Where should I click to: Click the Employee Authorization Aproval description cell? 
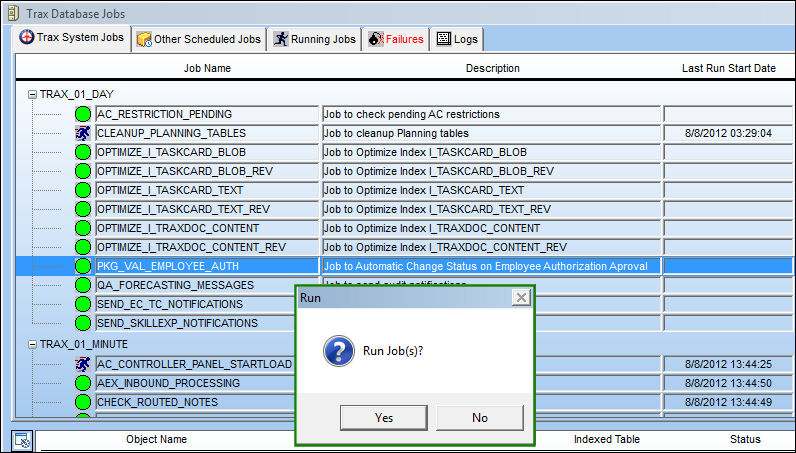click(x=491, y=266)
